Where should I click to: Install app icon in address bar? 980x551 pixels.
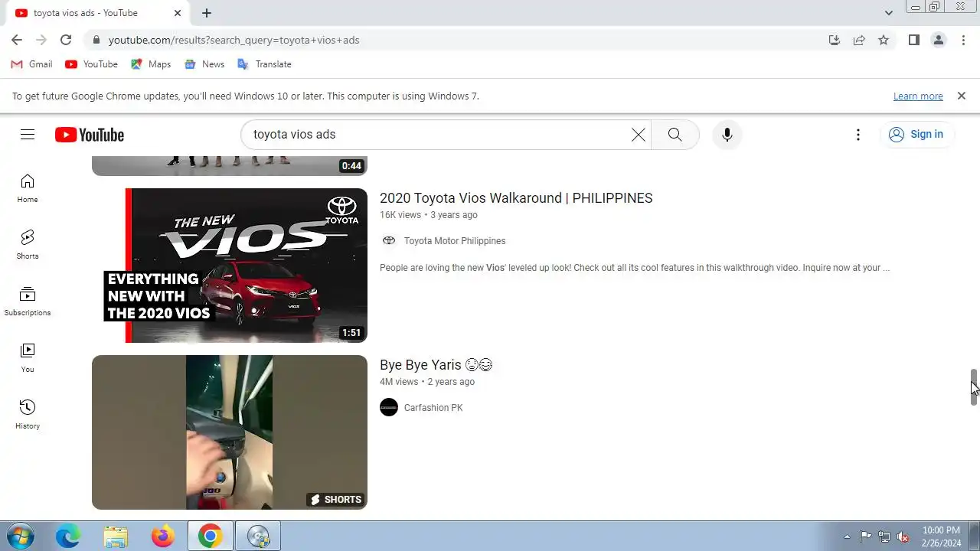pos(835,40)
